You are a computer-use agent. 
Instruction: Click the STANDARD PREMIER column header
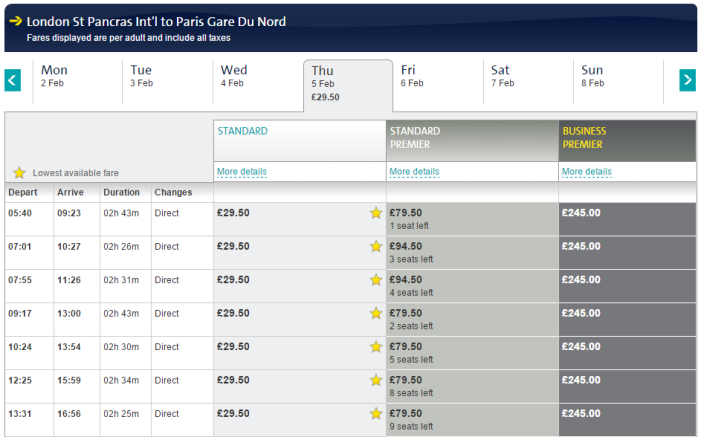coord(472,141)
